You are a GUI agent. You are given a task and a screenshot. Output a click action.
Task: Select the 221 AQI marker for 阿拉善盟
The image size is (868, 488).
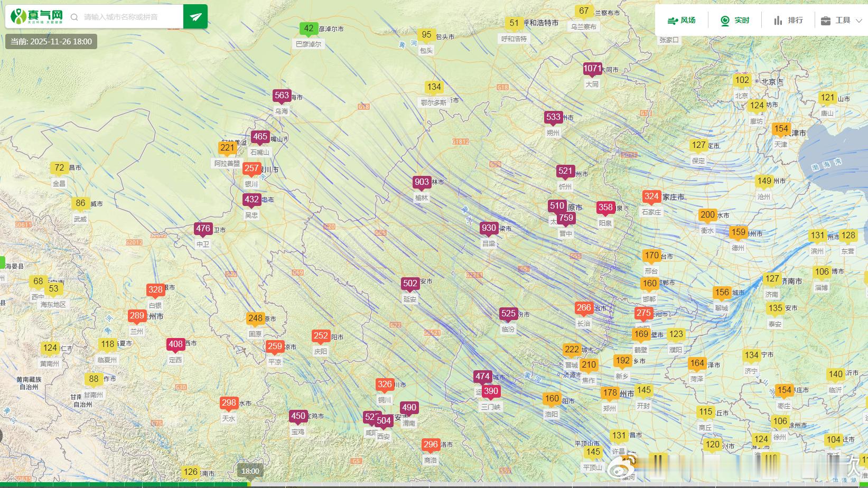click(227, 148)
